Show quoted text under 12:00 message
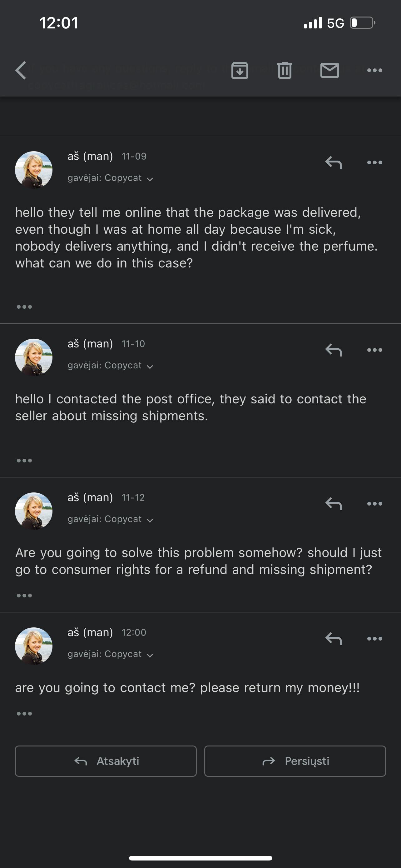The image size is (401, 868). 24,714
